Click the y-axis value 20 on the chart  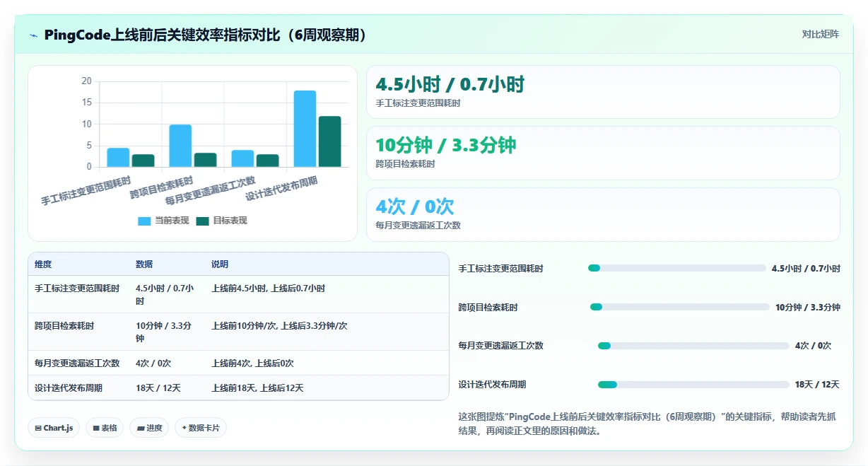pyautogui.click(x=86, y=81)
